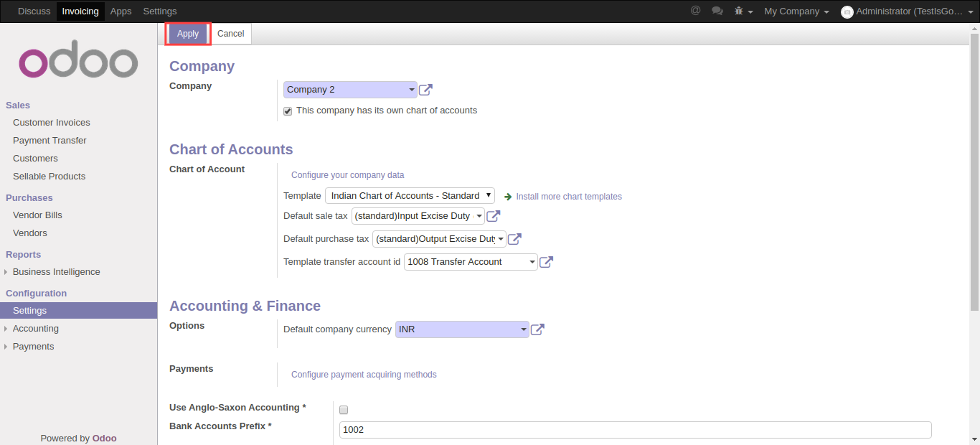This screenshot has height=445, width=980.
Task: Open the Discuss menu
Action: pos(34,11)
